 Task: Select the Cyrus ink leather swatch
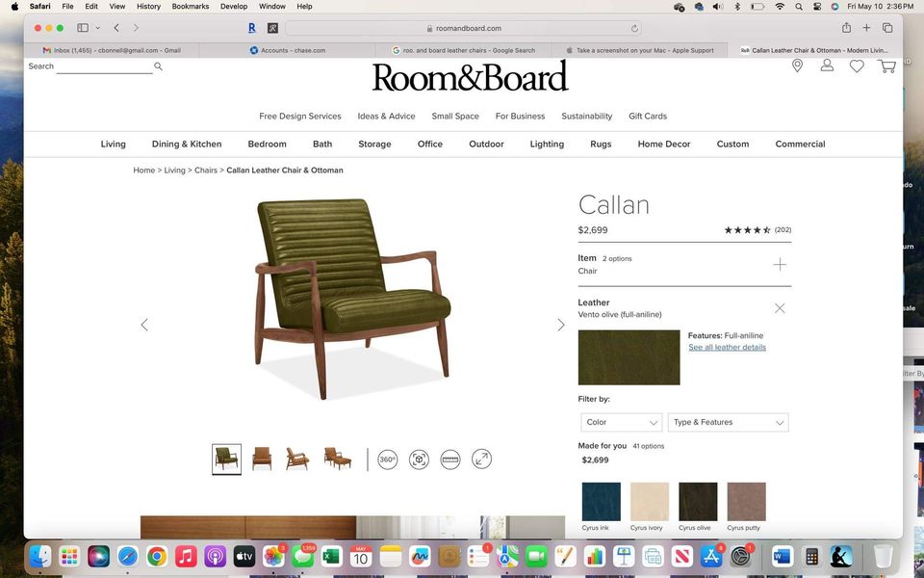602,502
